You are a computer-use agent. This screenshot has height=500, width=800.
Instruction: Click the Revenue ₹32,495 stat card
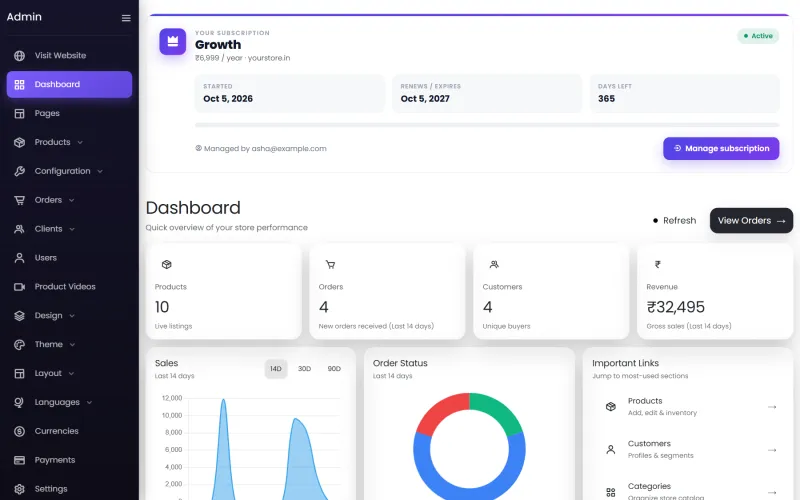[x=715, y=292]
